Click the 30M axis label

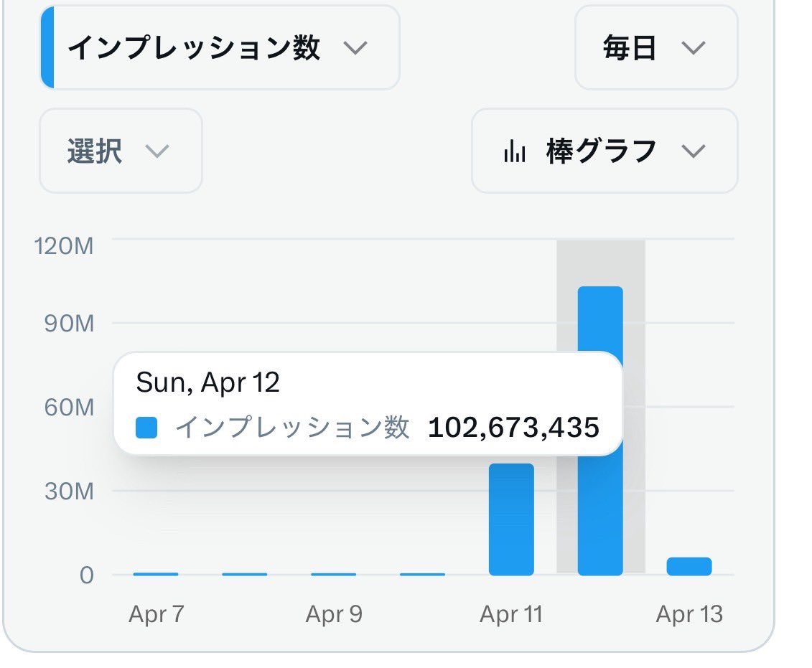(x=69, y=491)
